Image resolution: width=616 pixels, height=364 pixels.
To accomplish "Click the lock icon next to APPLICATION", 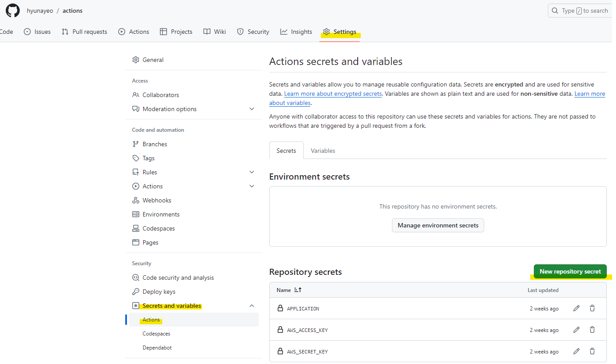I will (x=280, y=308).
